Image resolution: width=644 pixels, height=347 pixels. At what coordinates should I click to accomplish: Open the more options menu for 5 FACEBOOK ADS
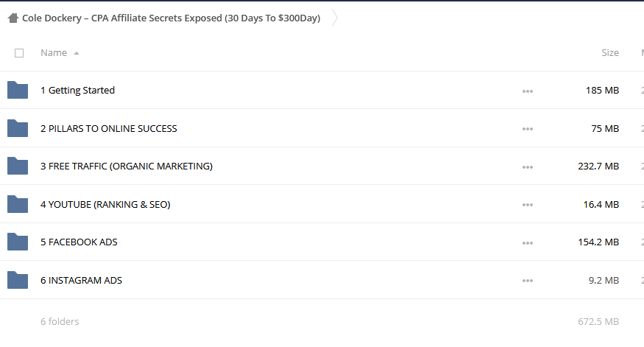528,243
